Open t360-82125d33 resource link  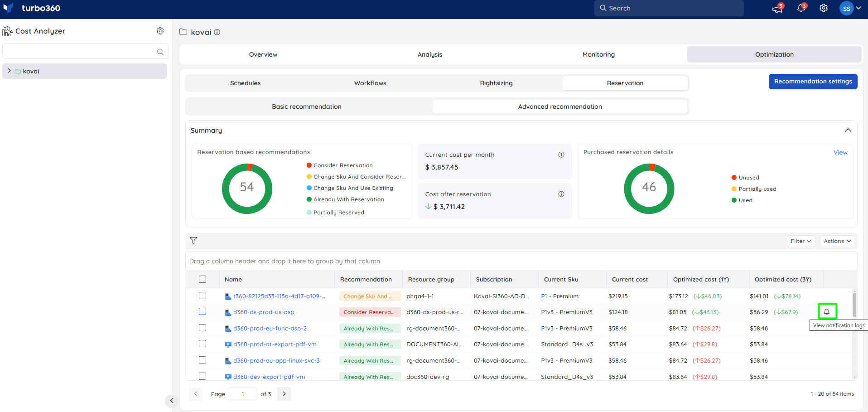coord(279,296)
